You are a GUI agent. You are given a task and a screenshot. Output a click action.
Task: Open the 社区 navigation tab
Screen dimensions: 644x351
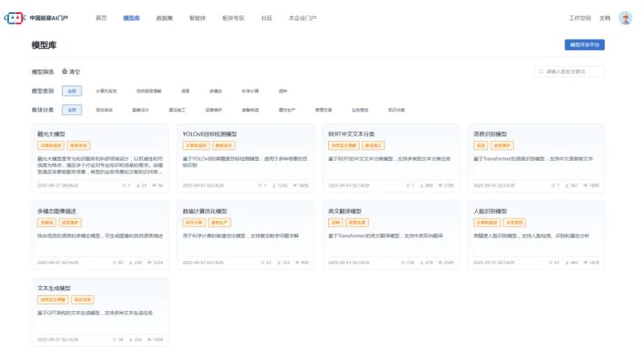pos(266,18)
